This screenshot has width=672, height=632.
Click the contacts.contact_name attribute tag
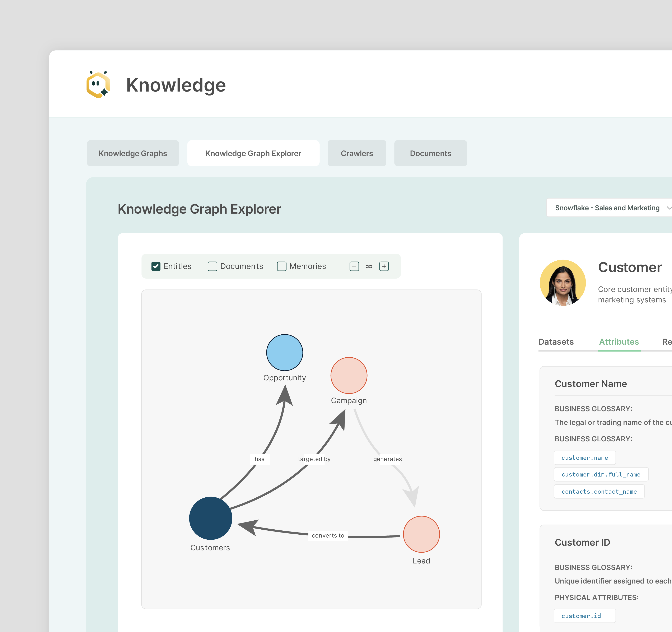(599, 492)
